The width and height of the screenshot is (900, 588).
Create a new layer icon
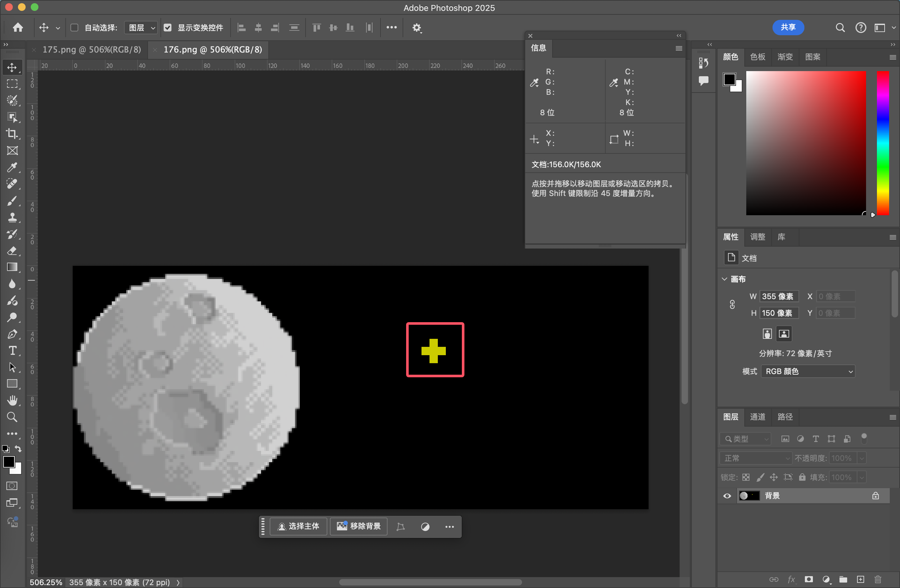click(860, 579)
